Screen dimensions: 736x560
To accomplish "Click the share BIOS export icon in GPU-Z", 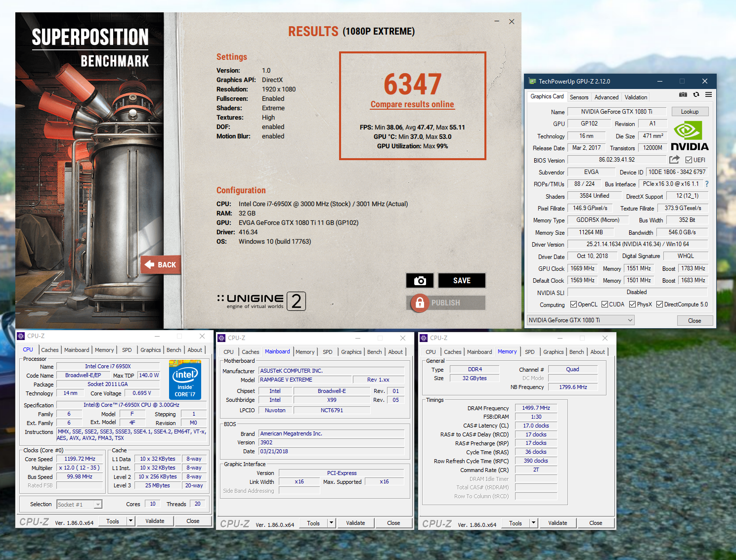I will [674, 160].
